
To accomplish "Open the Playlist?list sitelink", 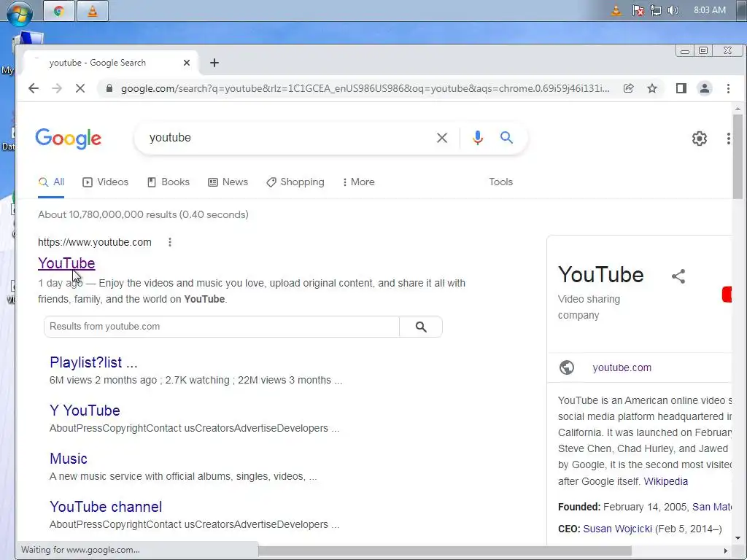I will (x=93, y=362).
